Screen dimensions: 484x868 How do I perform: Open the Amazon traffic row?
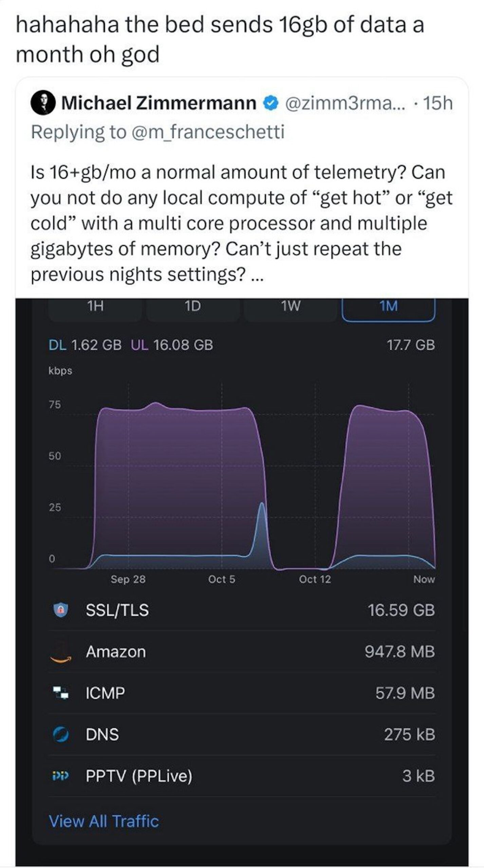click(242, 652)
